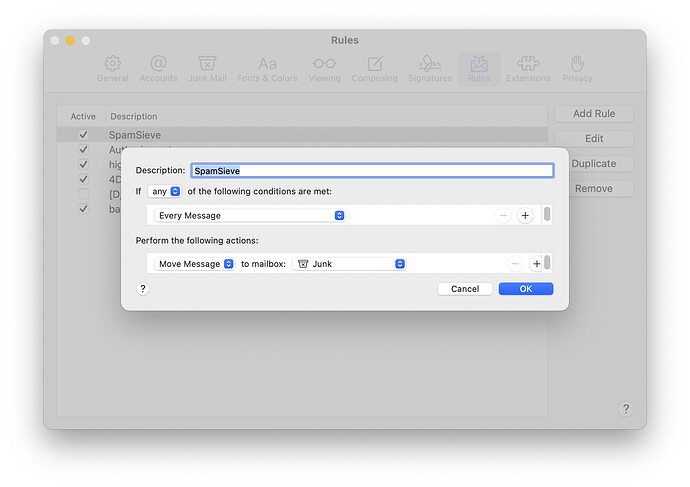This screenshot has height=487, width=690.
Task: Add a condition with the plus button
Action: (x=525, y=216)
